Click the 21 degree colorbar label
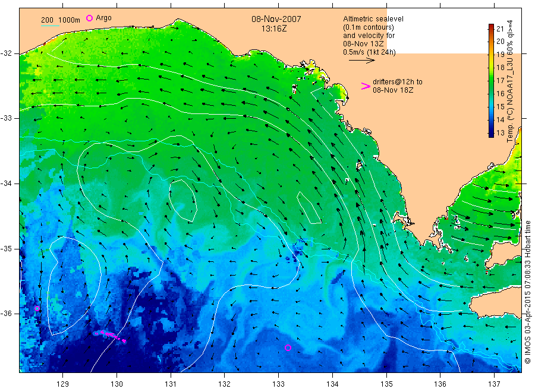This screenshot has height=392, width=535. pyautogui.click(x=500, y=29)
